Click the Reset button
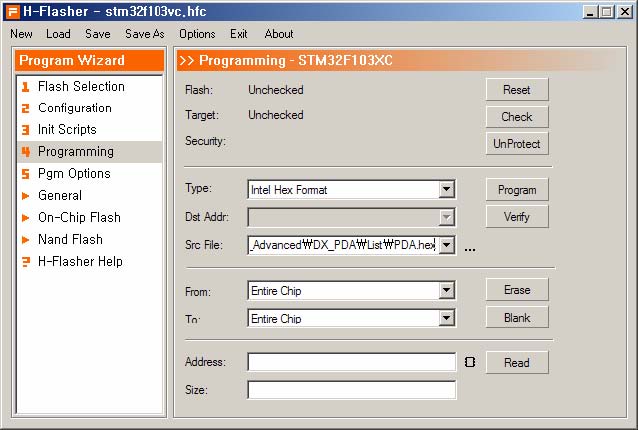The image size is (638, 430). pyautogui.click(x=517, y=89)
